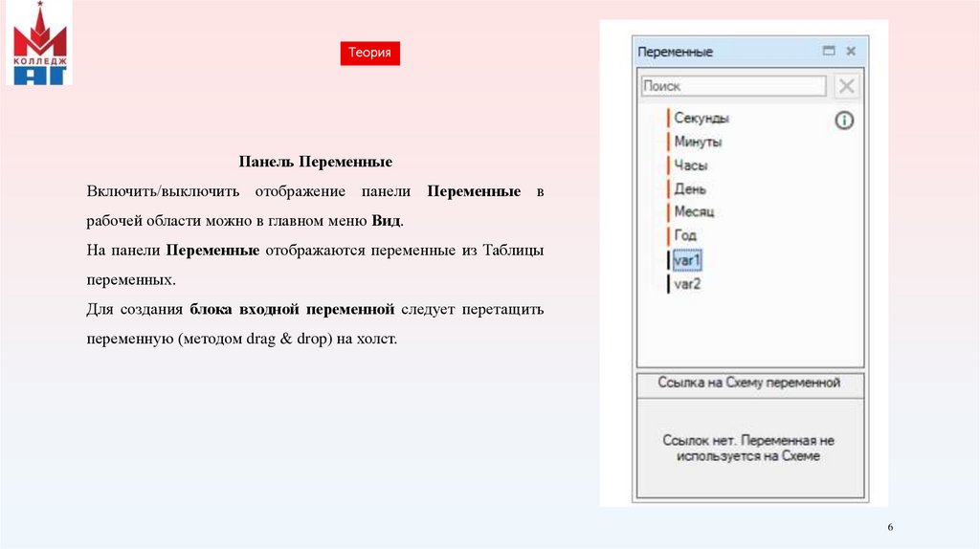Click the Ссылка на Схему переменной header
Image resolution: width=980 pixels, height=549 pixels.
coord(750,383)
